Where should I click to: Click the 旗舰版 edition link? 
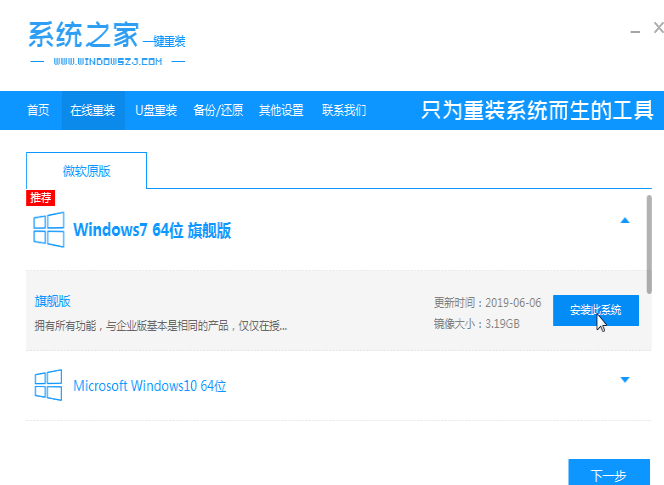pyautogui.click(x=53, y=301)
